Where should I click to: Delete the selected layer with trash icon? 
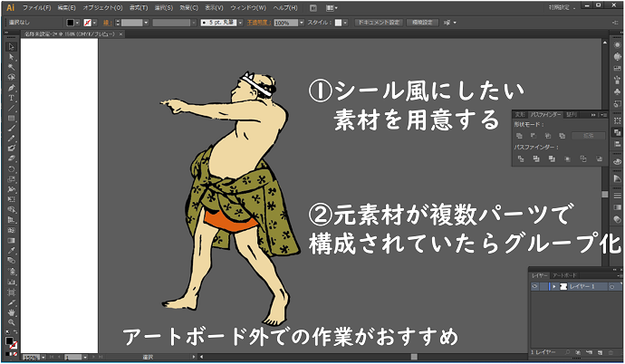pyautogui.click(x=611, y=352)
